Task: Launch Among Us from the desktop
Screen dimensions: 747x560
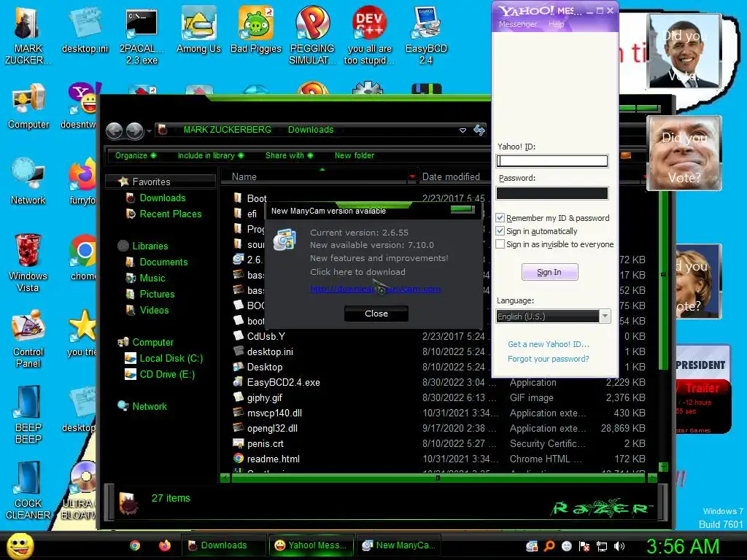Action: [198, 31]
